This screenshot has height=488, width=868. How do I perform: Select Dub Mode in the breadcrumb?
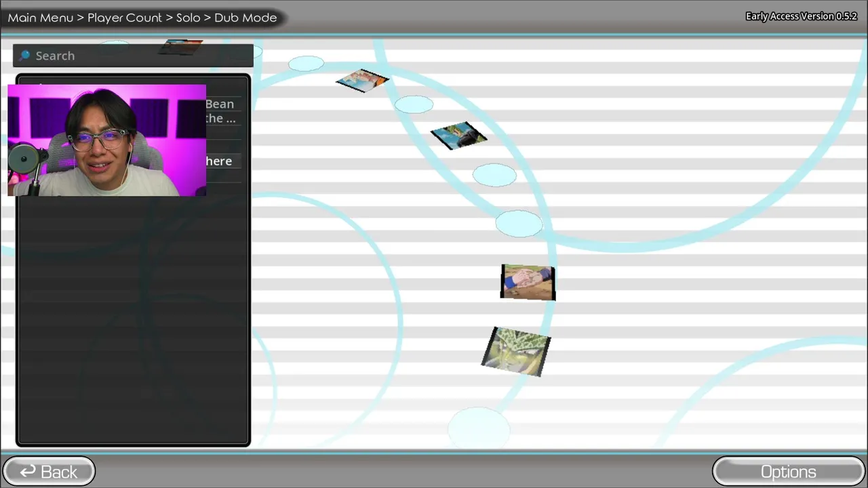tap(245, 18)
